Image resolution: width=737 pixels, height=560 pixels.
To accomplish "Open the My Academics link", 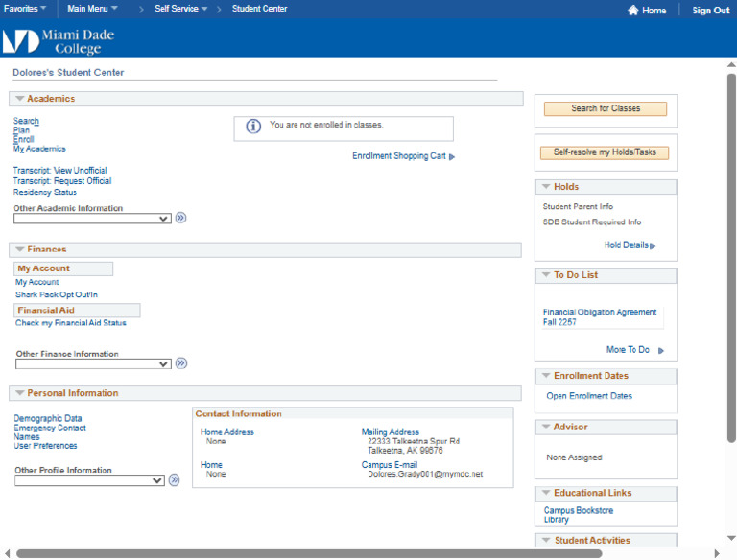I will coord(39,149).
